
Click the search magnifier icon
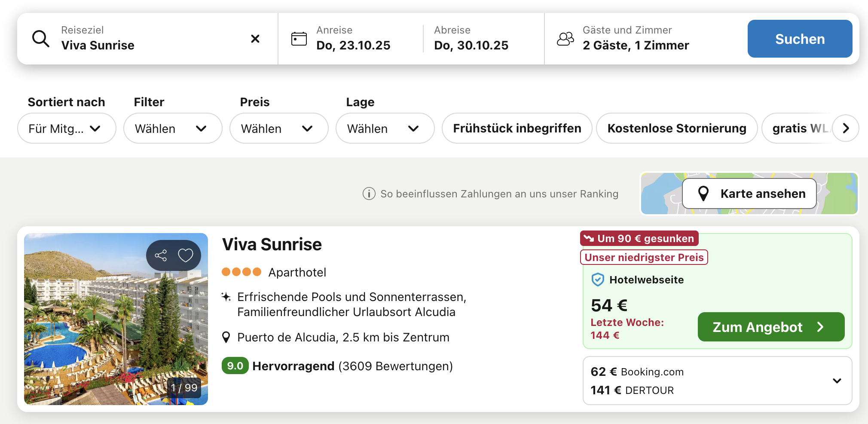pos(41,39)
